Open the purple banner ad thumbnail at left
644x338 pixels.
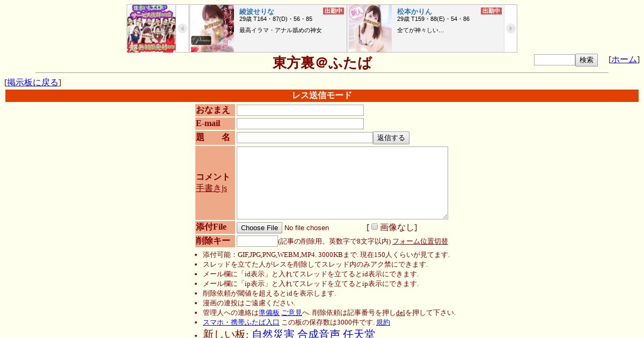tap(151, 28)
